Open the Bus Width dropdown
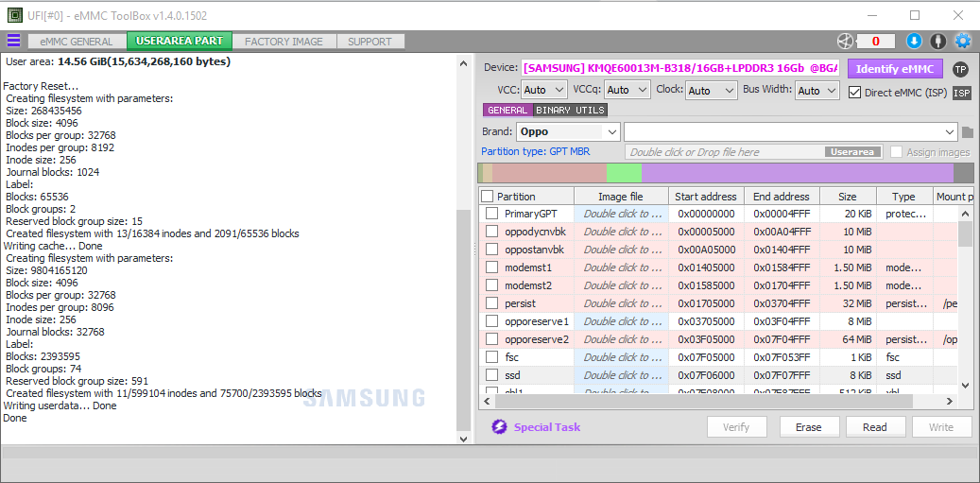This screenshot has width=980, height=483. 817,90
